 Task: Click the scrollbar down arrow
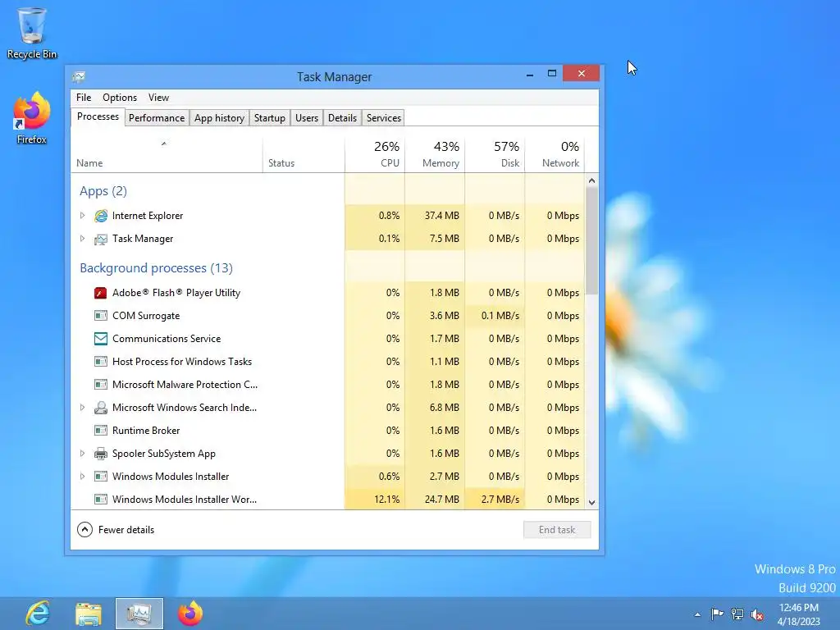[592, 503]
